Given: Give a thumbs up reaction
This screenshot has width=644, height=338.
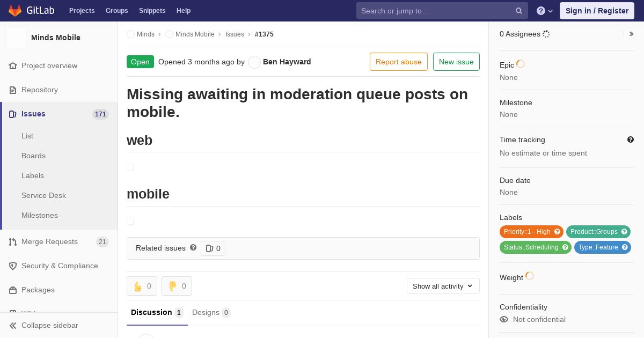Looking at the screenshot, I should pos(142,286).
